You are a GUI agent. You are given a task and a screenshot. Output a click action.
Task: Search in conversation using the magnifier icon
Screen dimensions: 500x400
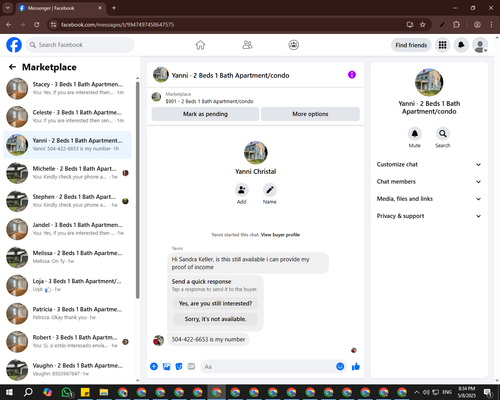[x=442, y=134]
